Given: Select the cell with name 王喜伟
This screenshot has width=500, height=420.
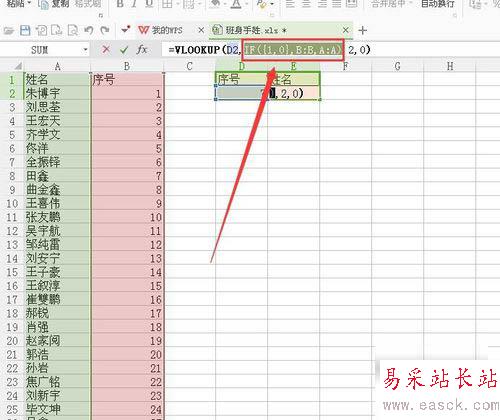Looking at the screenshot, I should [x=57, y=203].
